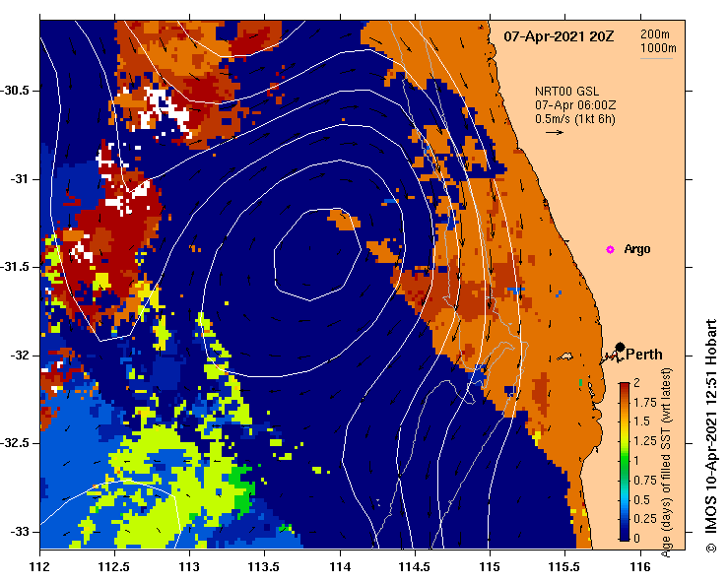This screenshot has width=728, height=583.
Task: Click the 0.5m/s reference velocity arrow
Action: [555, 133]
